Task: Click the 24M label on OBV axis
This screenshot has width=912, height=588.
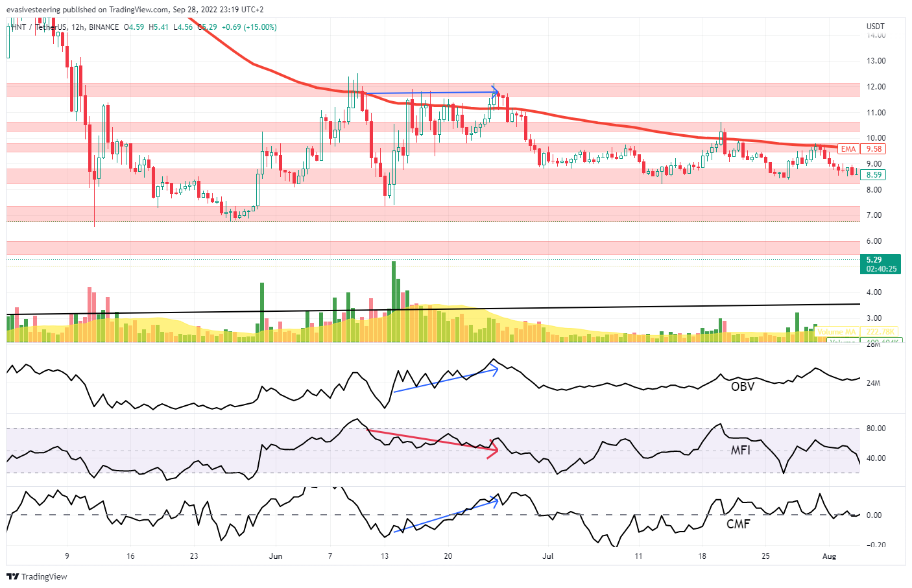Action: 874,383
